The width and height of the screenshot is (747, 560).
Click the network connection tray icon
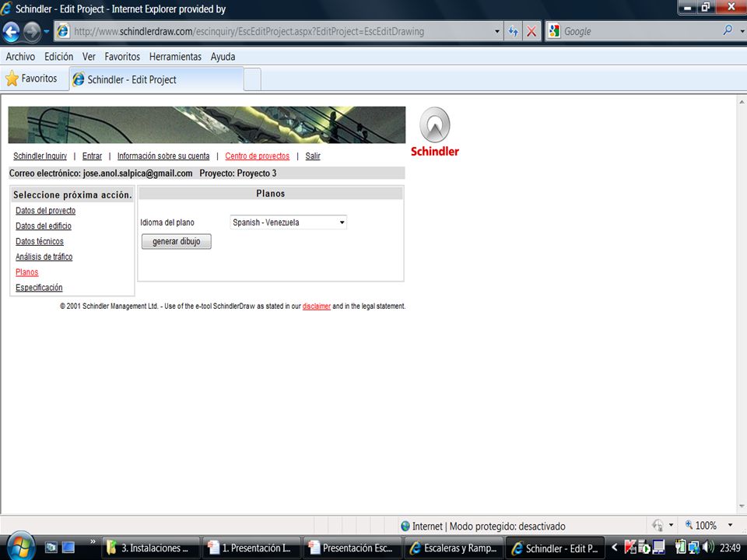[x=694, y=548]
